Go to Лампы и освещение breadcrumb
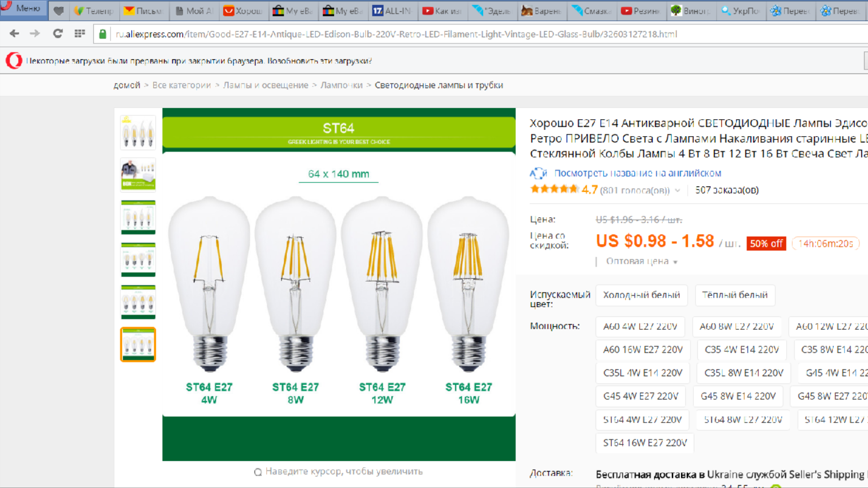 tap(266, 85)
